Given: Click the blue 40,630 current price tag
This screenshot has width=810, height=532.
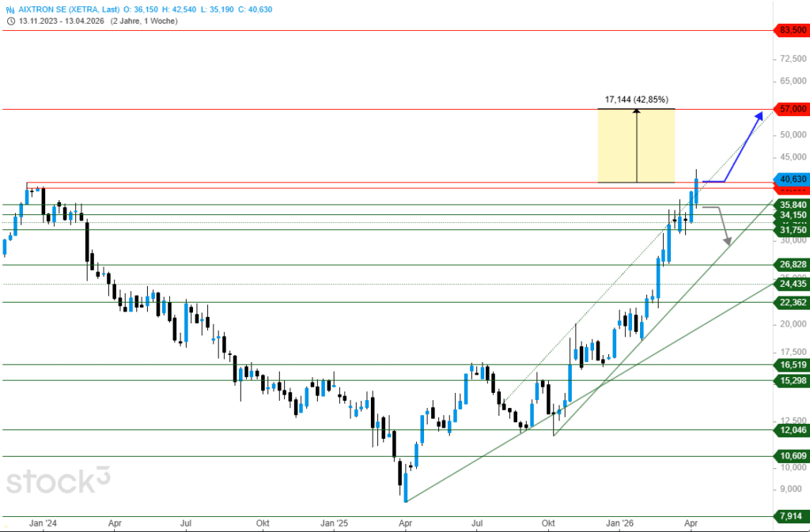Looking at the screenshot, I should pyautogui.click(x=792, y=179).
